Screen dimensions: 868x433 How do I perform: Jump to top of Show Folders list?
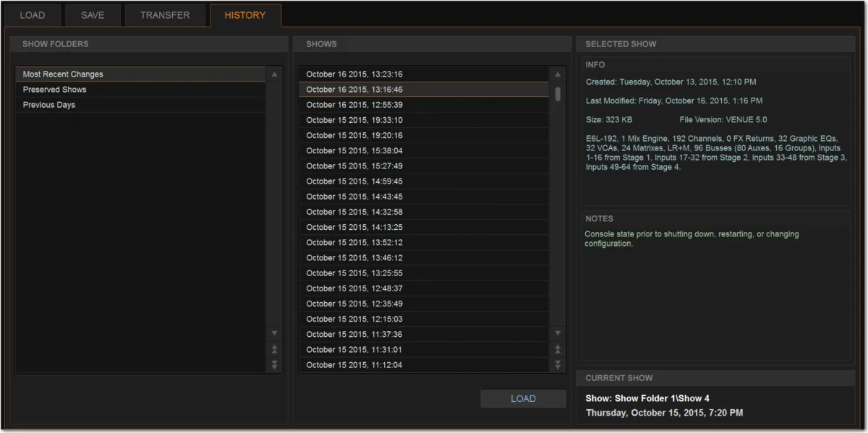pyautogui.click(x=274, y=349)
